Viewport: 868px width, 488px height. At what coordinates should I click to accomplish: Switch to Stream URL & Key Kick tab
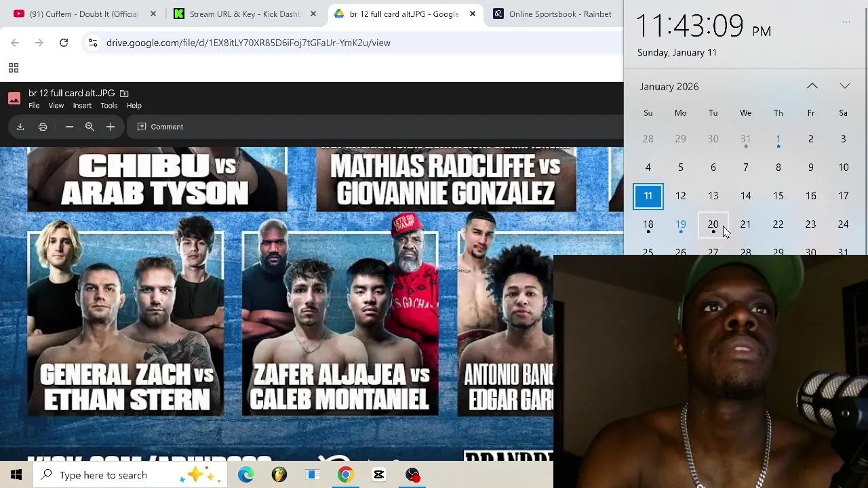coord(244,14)
